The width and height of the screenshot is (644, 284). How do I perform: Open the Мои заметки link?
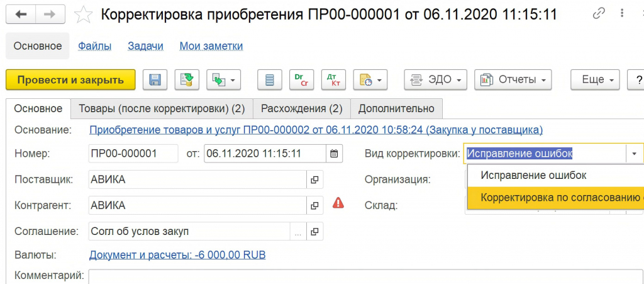point(211,46)
